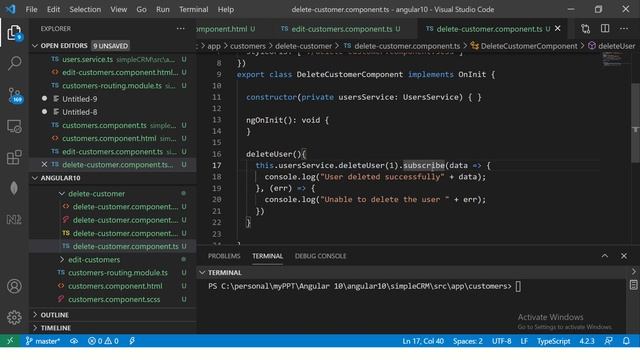
Task: Open Untitled-8 in Open Editors
Action: 112,112
